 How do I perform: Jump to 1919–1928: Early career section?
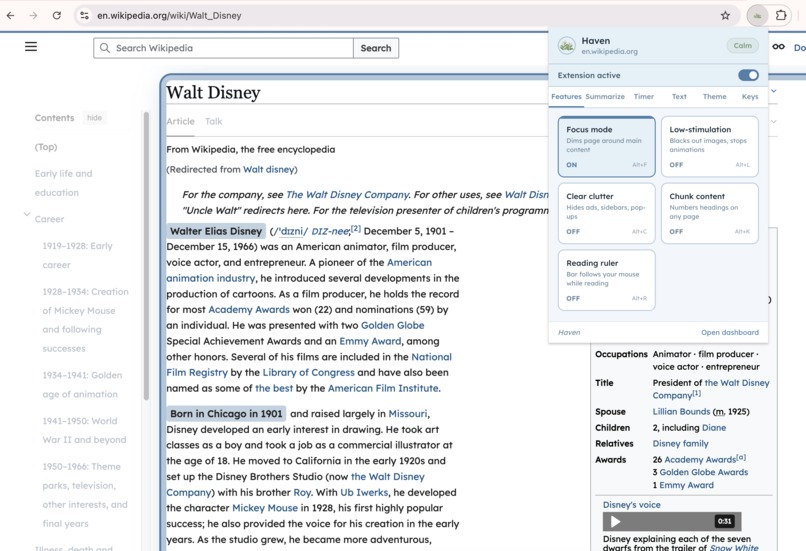coord(78,255)
